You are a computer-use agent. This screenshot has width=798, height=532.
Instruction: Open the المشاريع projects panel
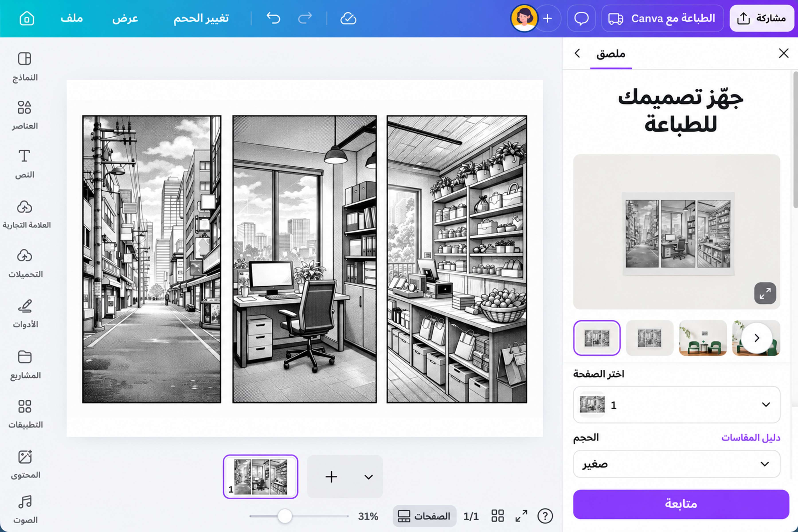coord(25,365)
